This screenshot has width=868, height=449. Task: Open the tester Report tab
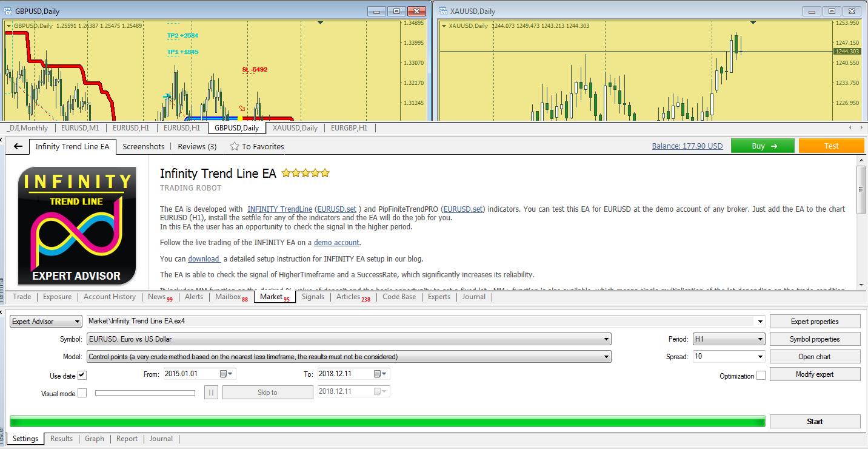point(127,439)
